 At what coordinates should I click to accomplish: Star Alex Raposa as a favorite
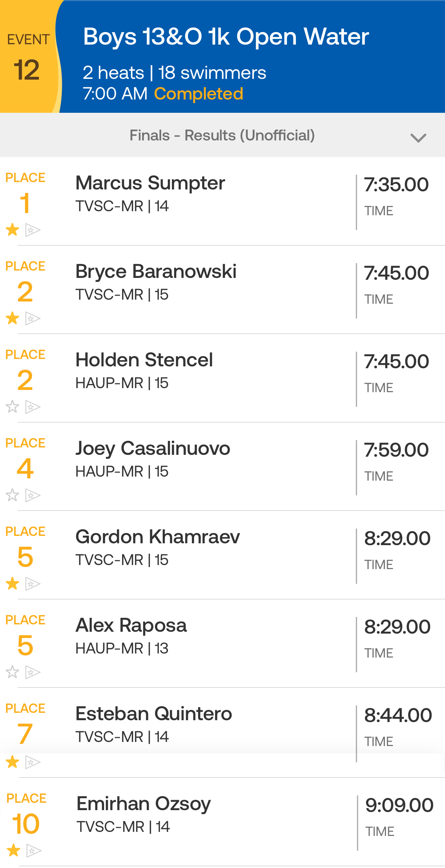click(13, 672)
